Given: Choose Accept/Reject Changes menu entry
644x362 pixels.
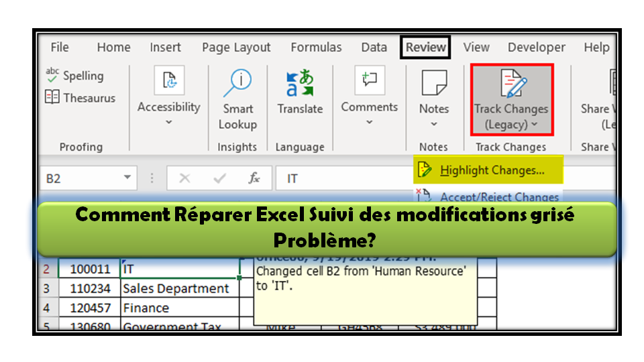Looking at the screenshot, I should [x=498, y=196].
